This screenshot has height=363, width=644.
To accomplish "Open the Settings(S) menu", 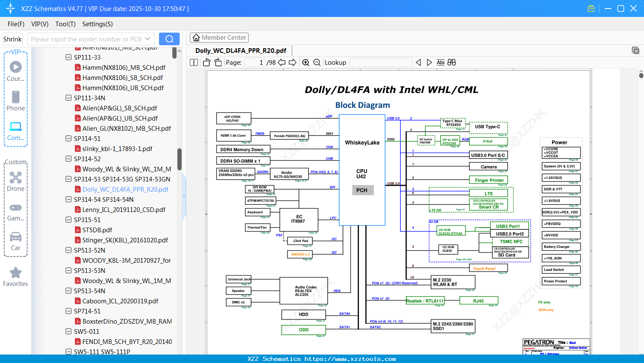I will 97,24.
